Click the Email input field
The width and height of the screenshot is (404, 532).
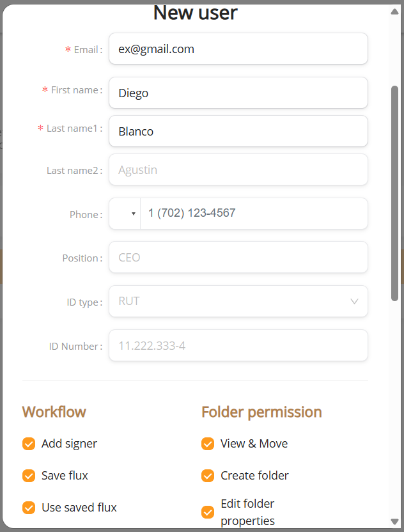[238, 49]
